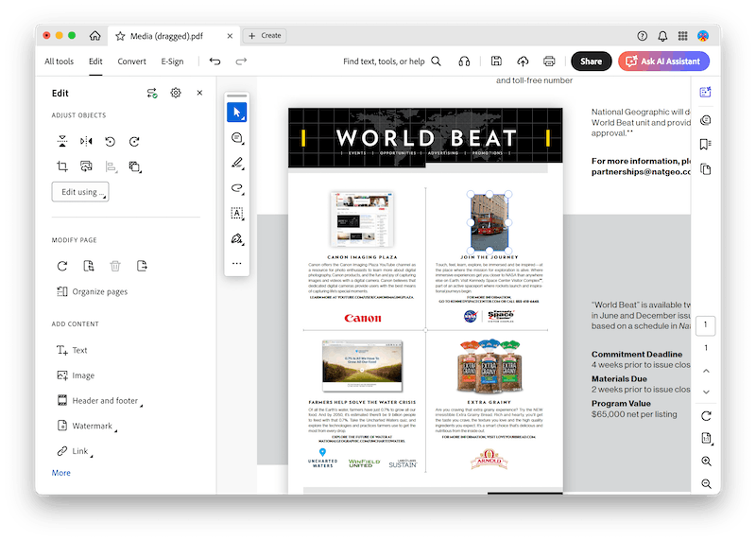Image resolution: width=756 pixels, height=541 pixels.
Task: Redo the last action
Action: [241, 61]
